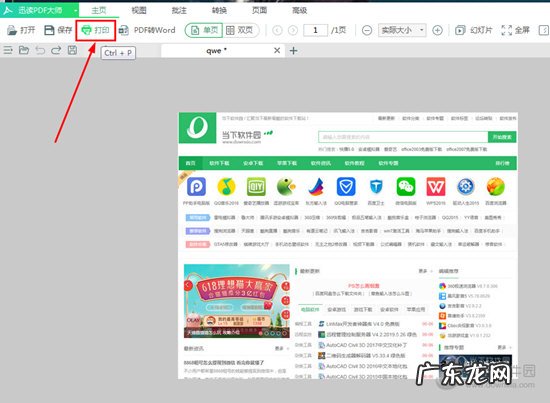Close the qwe document tab

(x=277, y=51)
